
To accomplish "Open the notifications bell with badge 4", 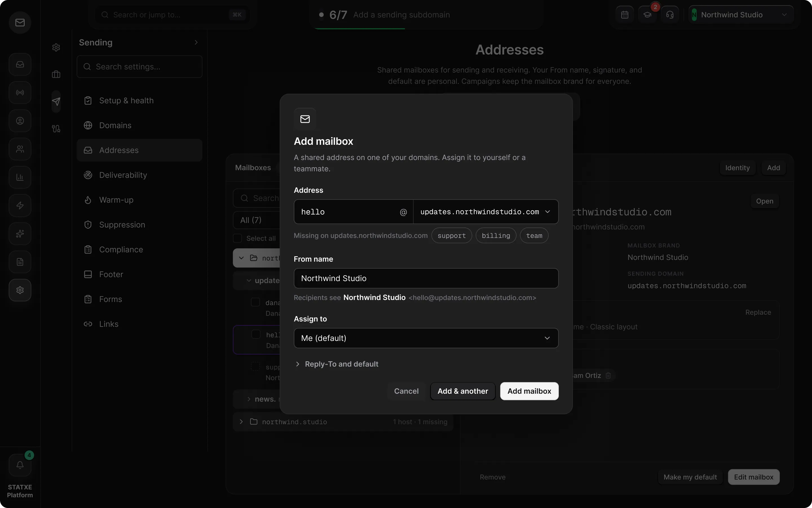I will coord(20,465).
